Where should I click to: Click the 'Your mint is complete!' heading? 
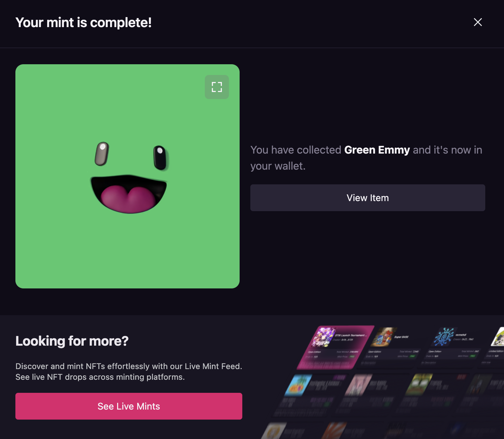pyautogui.click(x=83, y=22)
